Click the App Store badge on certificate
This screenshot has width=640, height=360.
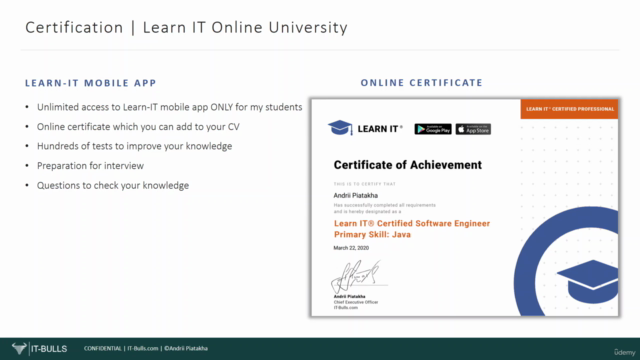pyautogui.click(x=473, y=129)
